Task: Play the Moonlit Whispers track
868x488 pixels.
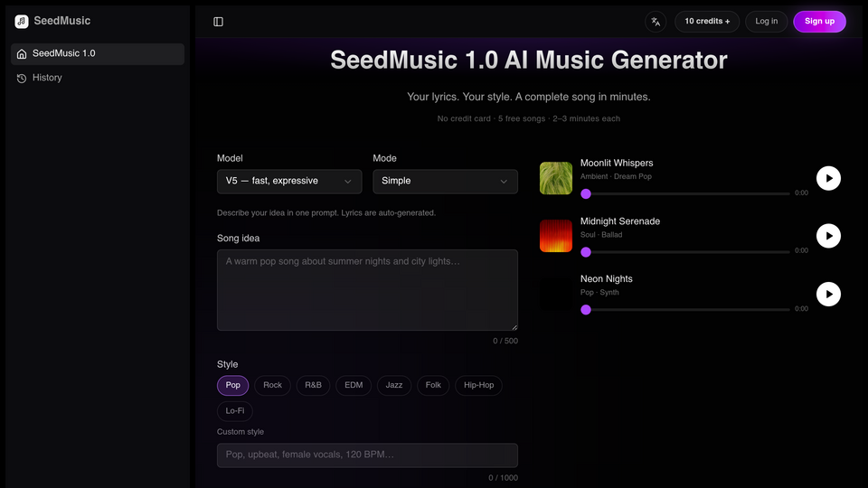Action: pos(828,178)
